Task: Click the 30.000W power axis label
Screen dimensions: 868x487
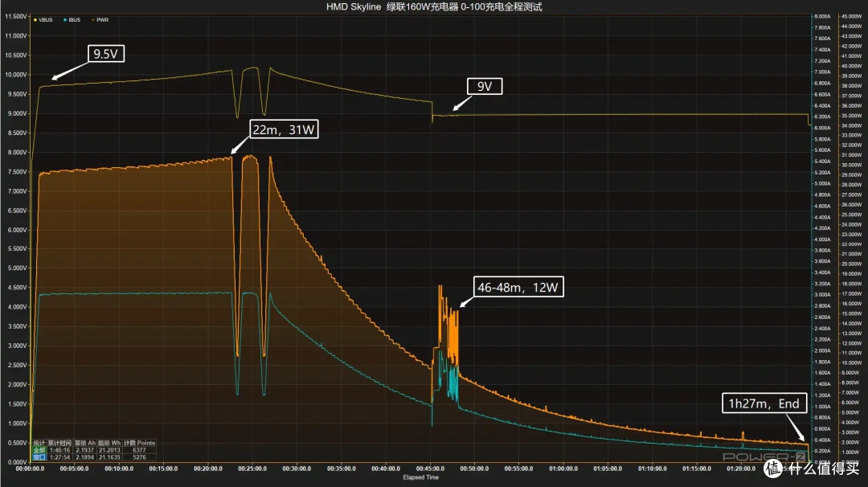Action: pos(851,165)
